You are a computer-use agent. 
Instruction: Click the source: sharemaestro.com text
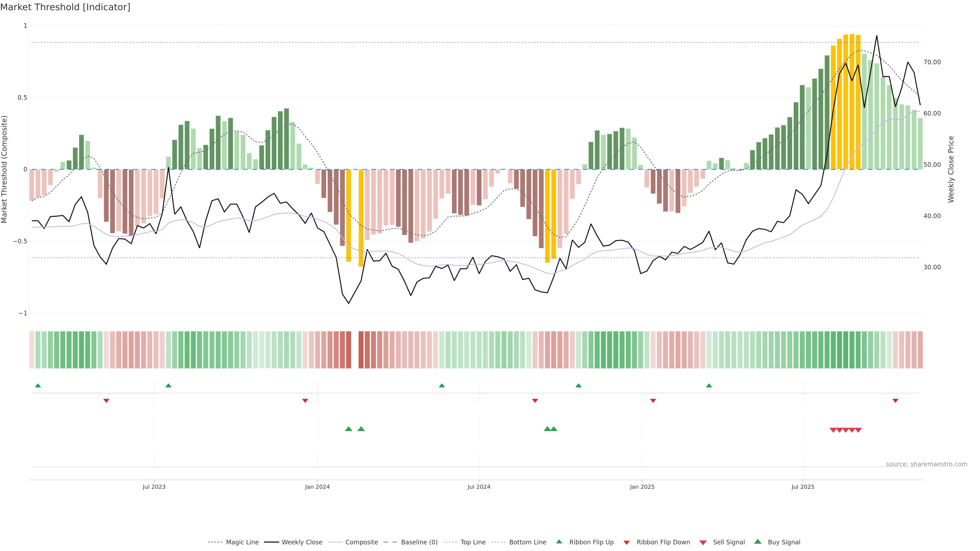926,464
